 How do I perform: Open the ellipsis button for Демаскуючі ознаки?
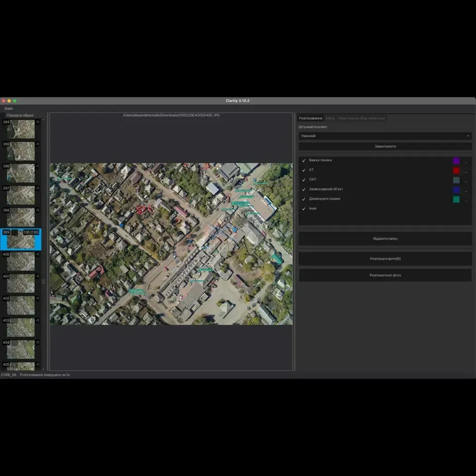point(466,200)
